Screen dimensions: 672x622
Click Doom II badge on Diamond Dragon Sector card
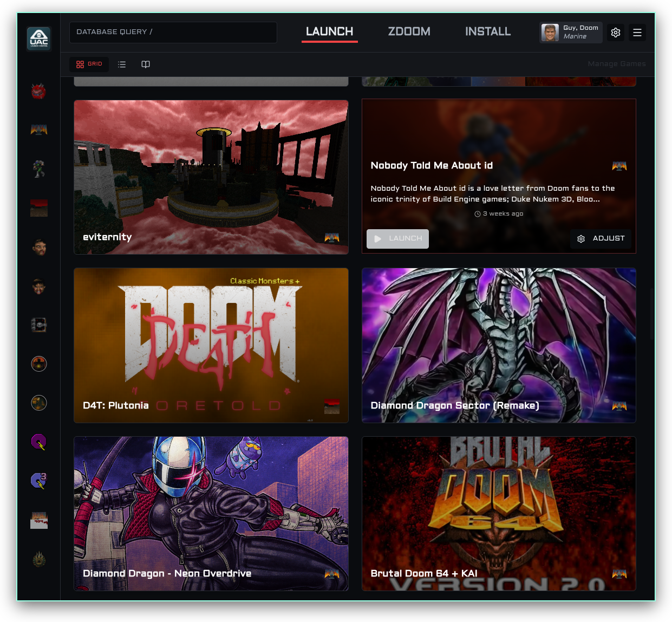[x=619, y=406]
